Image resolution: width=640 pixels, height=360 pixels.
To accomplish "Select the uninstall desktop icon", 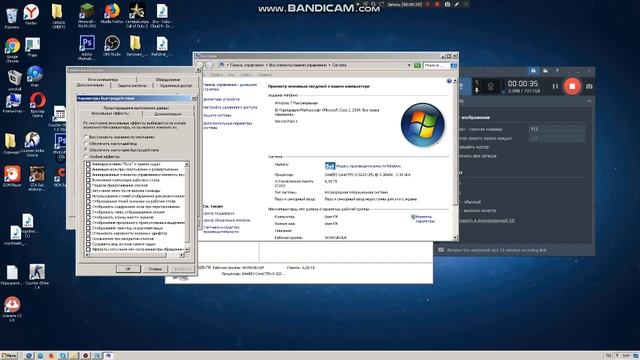I will pos(14,80).
